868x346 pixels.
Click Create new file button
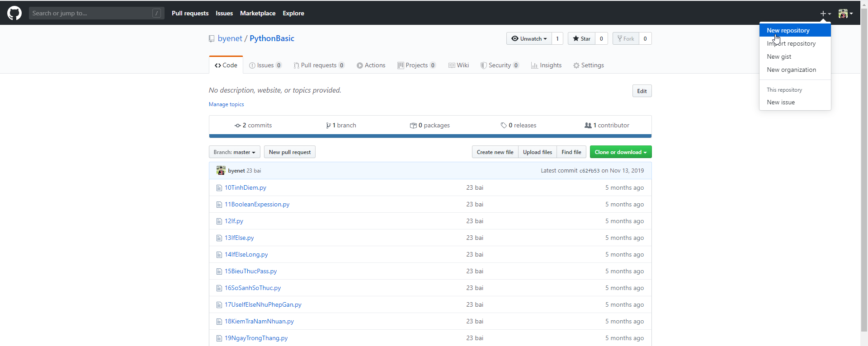click(495, 152)
